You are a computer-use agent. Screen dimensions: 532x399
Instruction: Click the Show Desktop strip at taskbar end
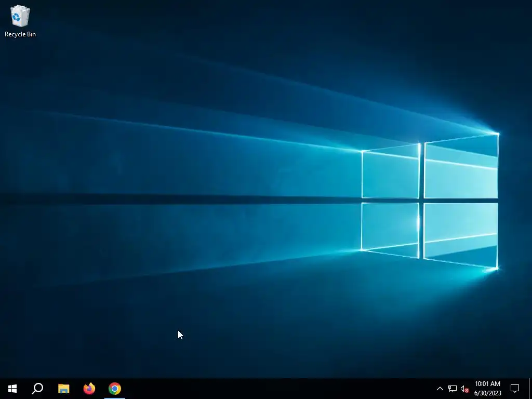point(530,389)
